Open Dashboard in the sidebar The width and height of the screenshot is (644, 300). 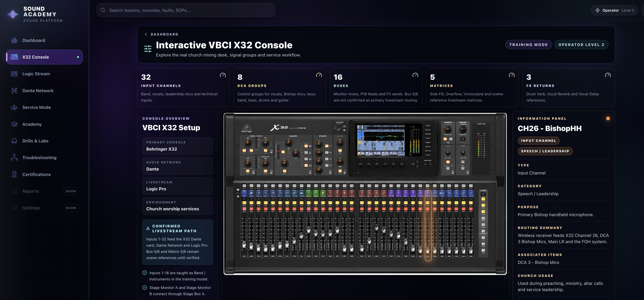[44, 40]
